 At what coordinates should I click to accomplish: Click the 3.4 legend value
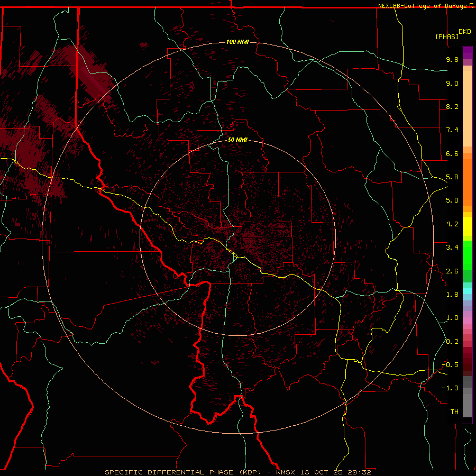tap(452, 248)
